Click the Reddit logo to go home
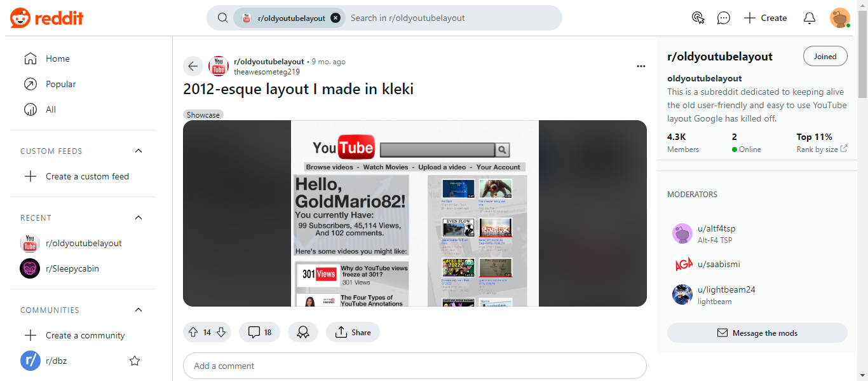The width and height of the screenshot is (868, 381). [x=47, y=18]
